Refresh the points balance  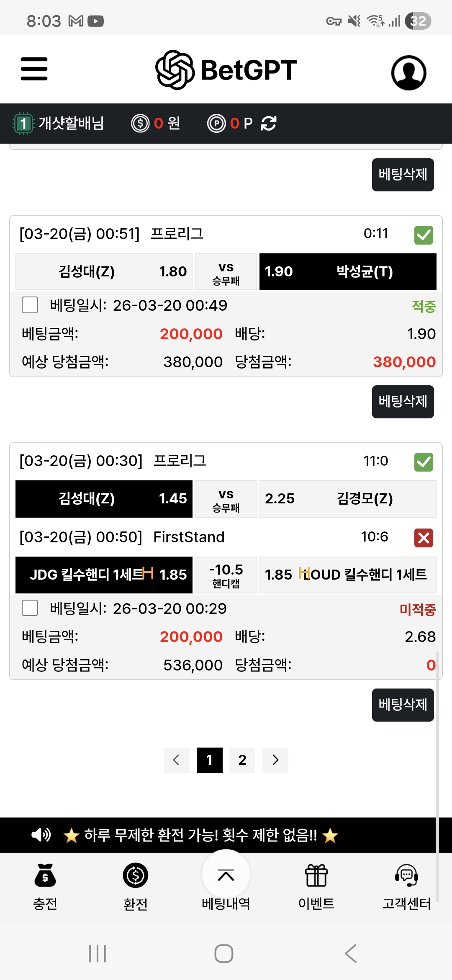pyautogui.click(x=268, y=124)
